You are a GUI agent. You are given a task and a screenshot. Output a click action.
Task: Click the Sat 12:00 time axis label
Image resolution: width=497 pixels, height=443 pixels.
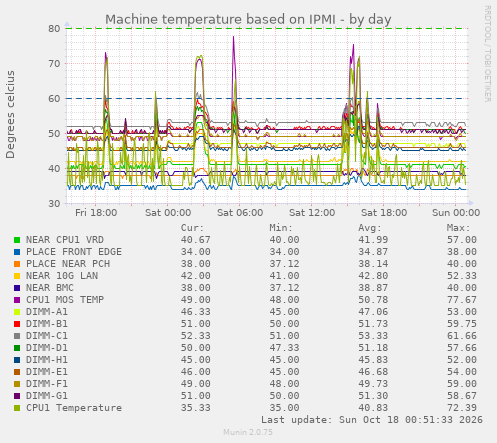click(312, 213)
